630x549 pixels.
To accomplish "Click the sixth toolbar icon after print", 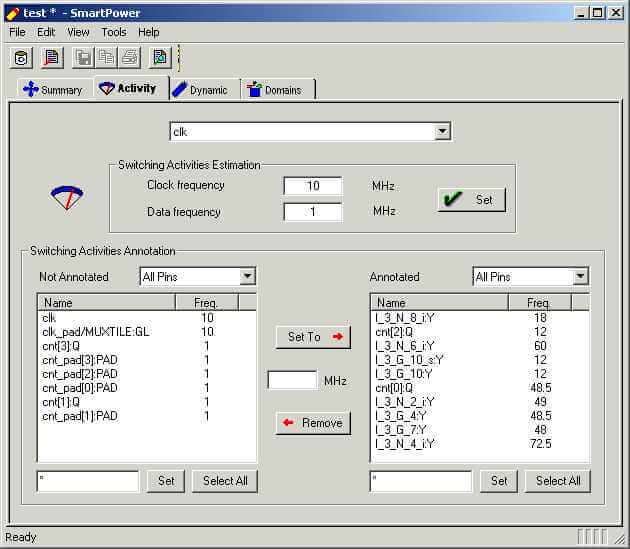I will (x=160, y=58).
